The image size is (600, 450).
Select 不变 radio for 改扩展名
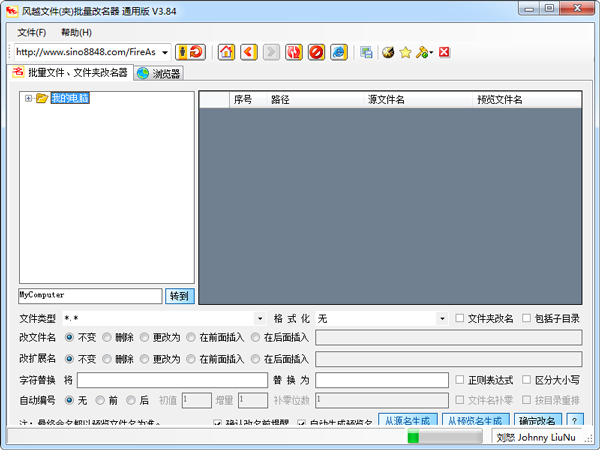click(x=69, y=359)
